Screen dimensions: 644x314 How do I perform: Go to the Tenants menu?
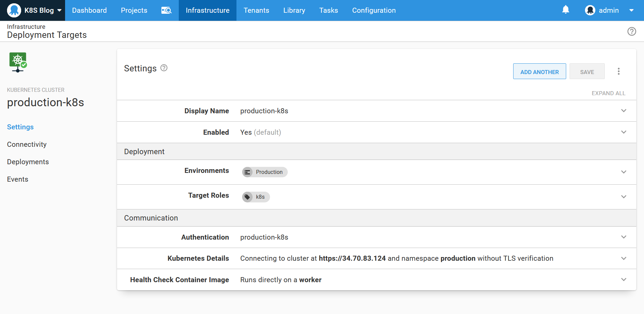(256, 10)
